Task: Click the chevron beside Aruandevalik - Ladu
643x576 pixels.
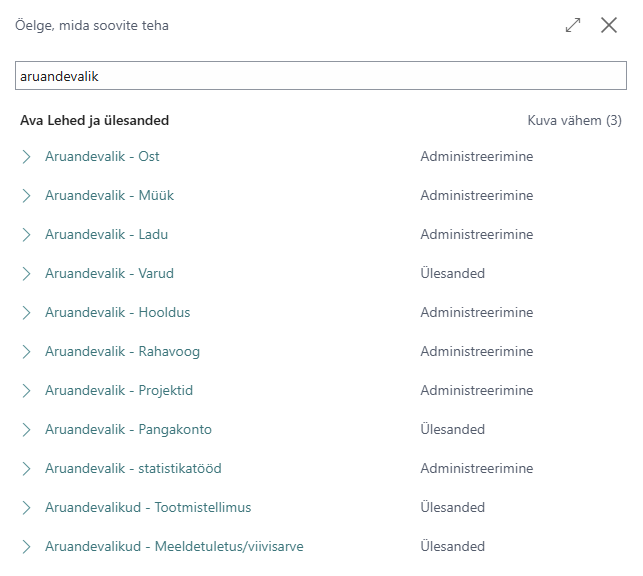Action: (26, 234)
